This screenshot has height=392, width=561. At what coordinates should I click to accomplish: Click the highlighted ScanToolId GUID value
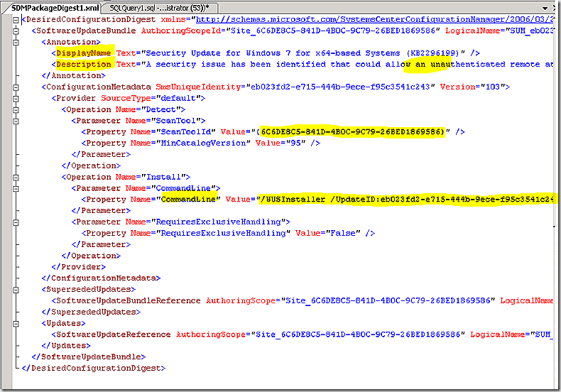(x=353, y=132)
